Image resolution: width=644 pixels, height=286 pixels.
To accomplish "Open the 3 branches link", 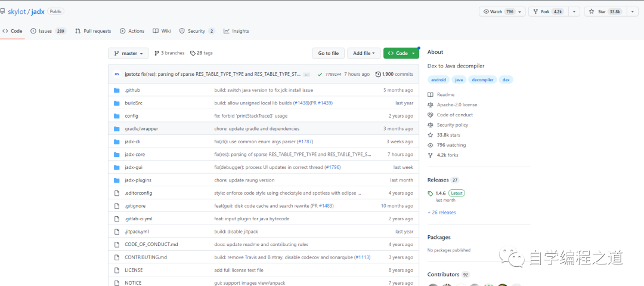I will click(169, 53).
